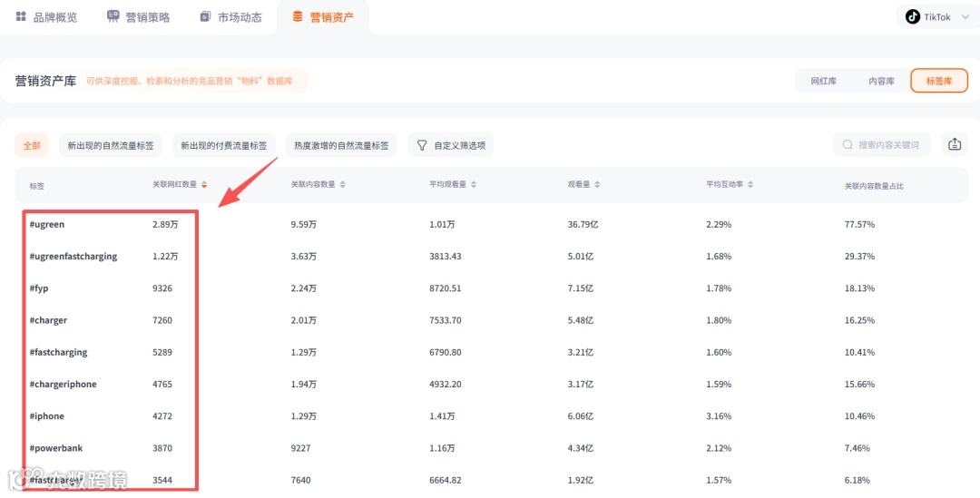
Task: Click the 77.57% share value
Action: [859, 224]
